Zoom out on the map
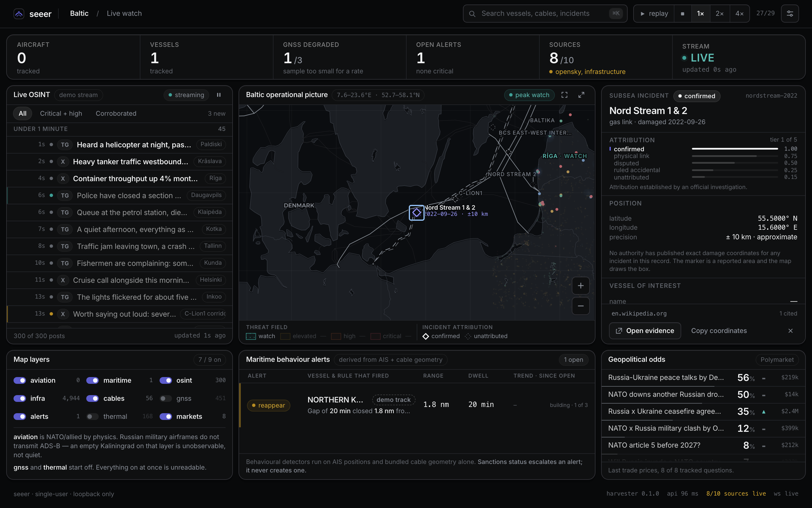 pos(581,306)
